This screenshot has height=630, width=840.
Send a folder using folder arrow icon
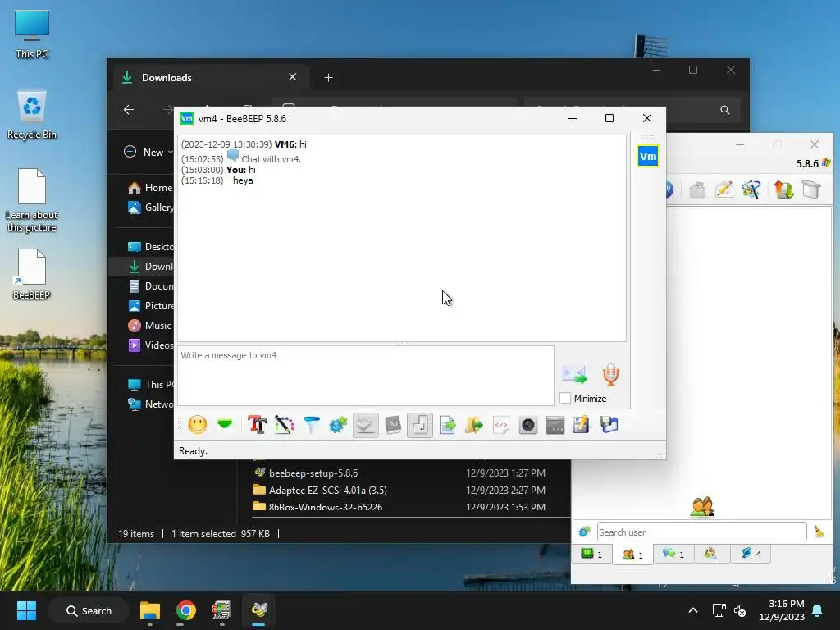(473, 425)
